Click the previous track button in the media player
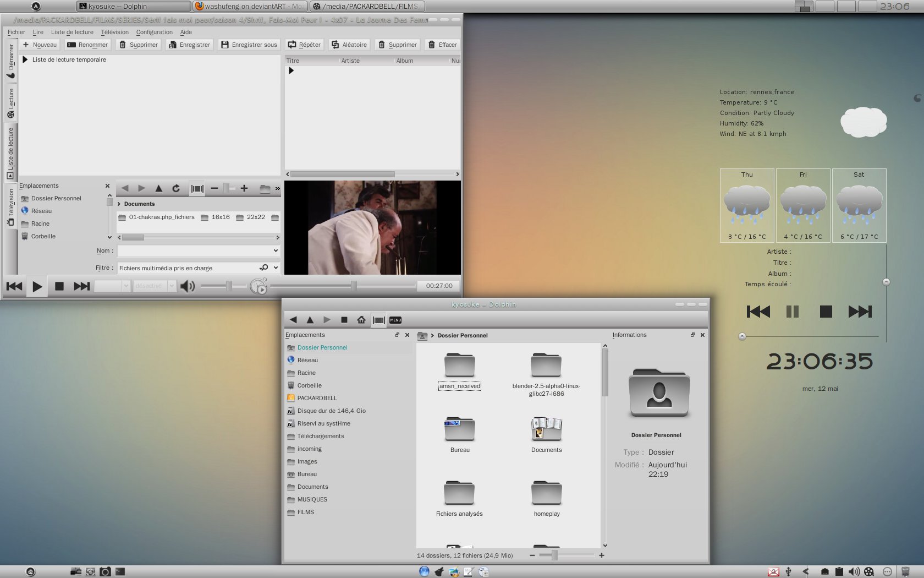Viewport: 924px width, 578px height. (14, 286)
